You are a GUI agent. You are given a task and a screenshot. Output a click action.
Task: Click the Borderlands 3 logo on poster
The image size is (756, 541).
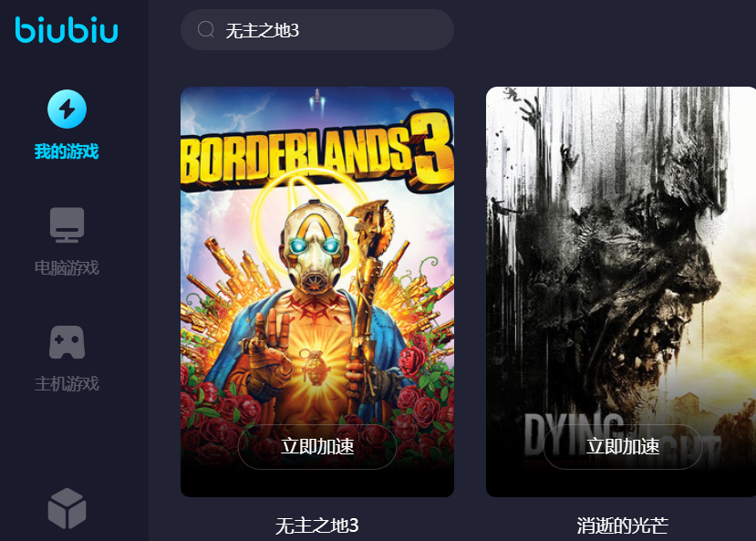click(317, 151)
